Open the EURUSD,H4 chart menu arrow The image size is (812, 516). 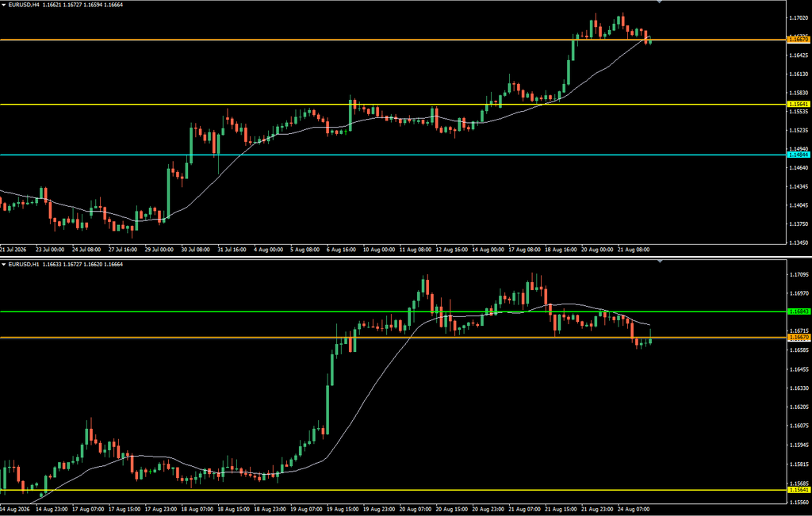point(4,4)
